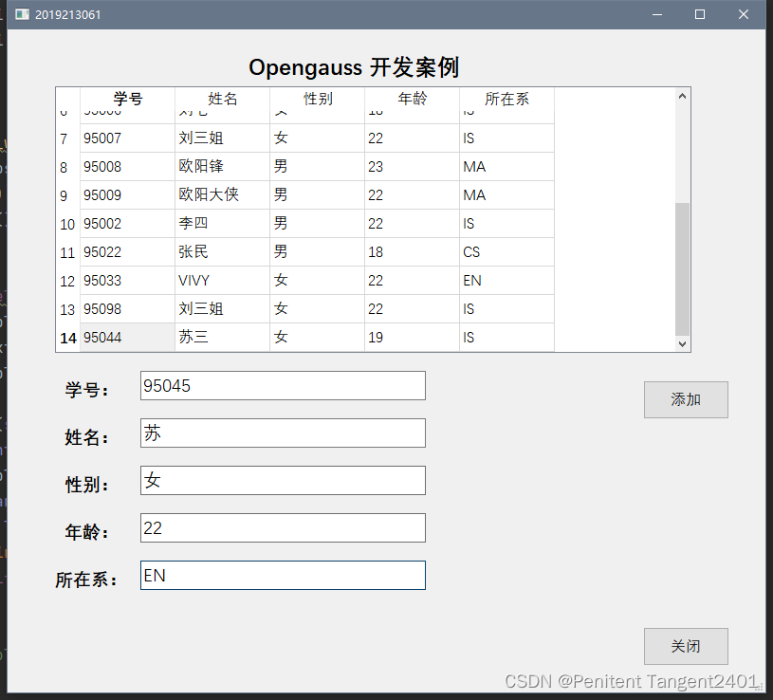The image size is (773, 700).
Task: Click cell 95044
Action: (x=128, y=338)
